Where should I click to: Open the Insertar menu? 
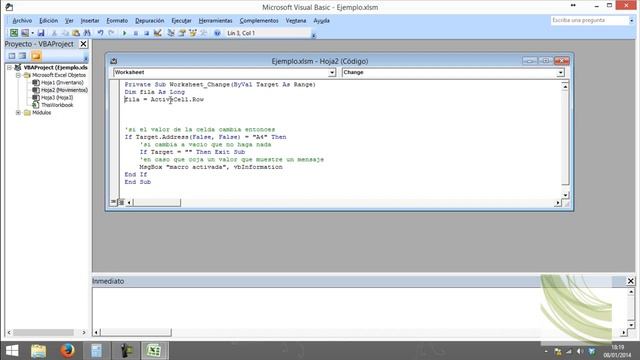pos(90,20)
